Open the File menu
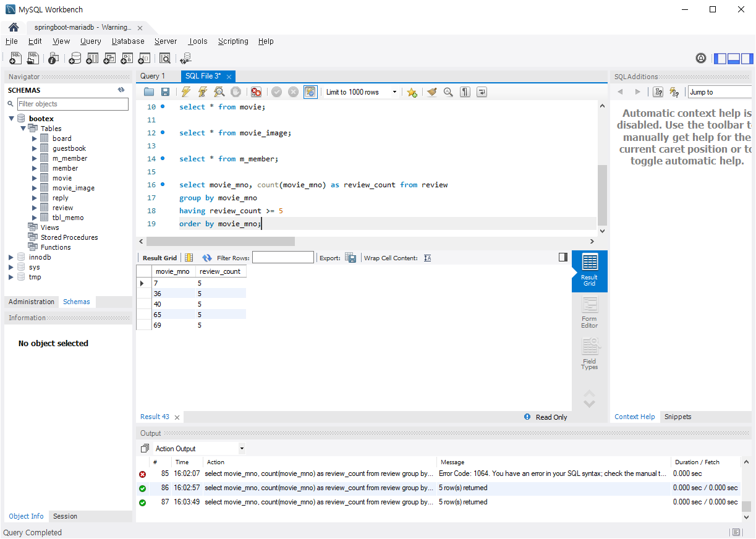 [11, 41]
